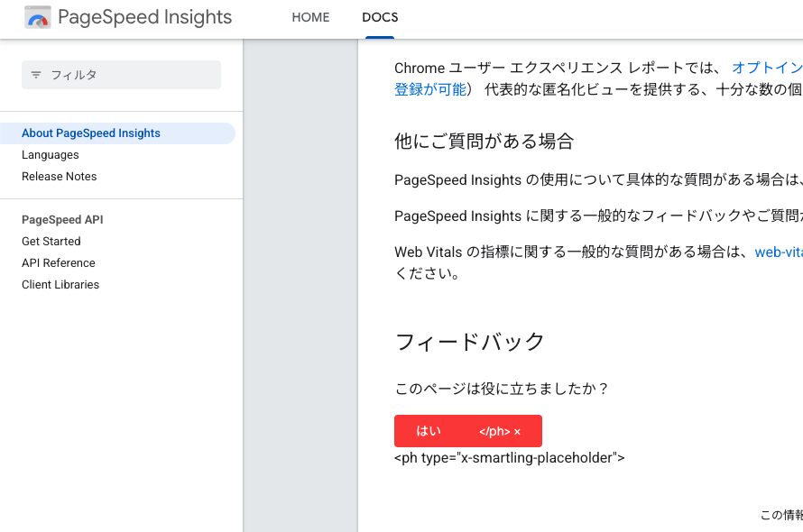
Task: Click the はい feedback button
Action: pyautogui.click(x=429, y=431)
